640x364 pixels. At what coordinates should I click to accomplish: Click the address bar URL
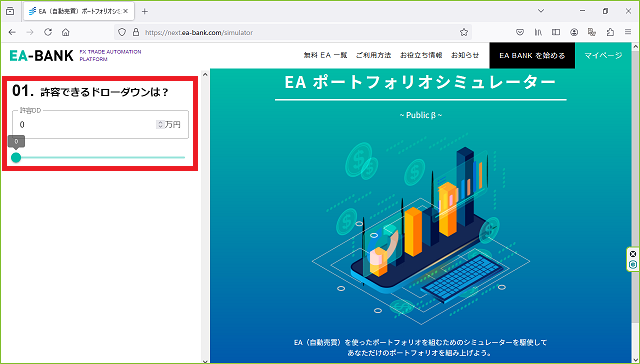[x=199, y=32]
